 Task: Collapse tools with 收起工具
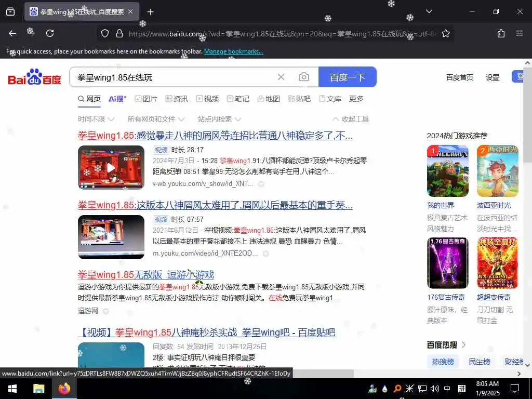[350, 119]
